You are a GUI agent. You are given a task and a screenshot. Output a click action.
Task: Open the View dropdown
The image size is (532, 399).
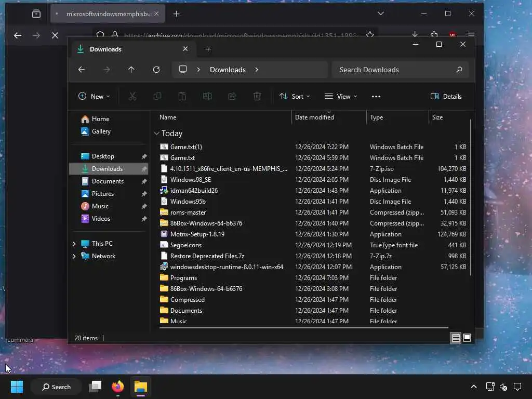coord(341,96)
